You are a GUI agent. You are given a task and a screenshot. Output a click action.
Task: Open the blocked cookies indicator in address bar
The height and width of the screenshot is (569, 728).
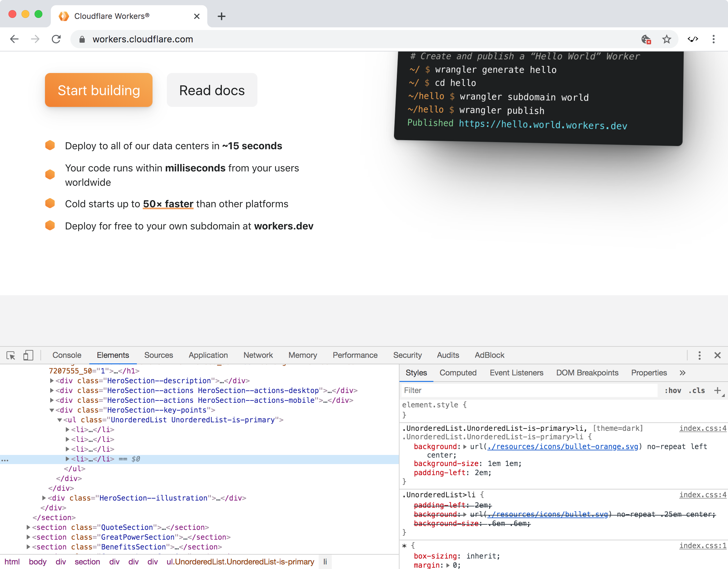pyautogui.click(x=646, y=39)
